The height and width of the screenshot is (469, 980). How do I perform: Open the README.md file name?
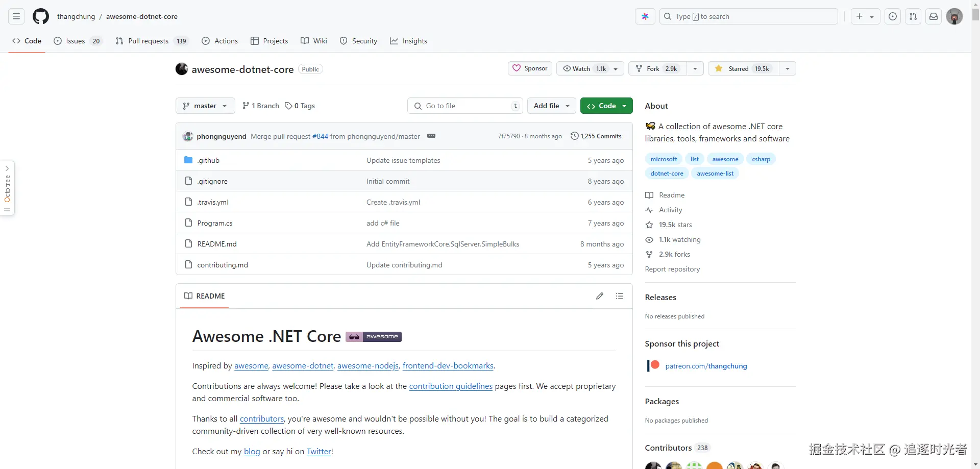(217, 244)
